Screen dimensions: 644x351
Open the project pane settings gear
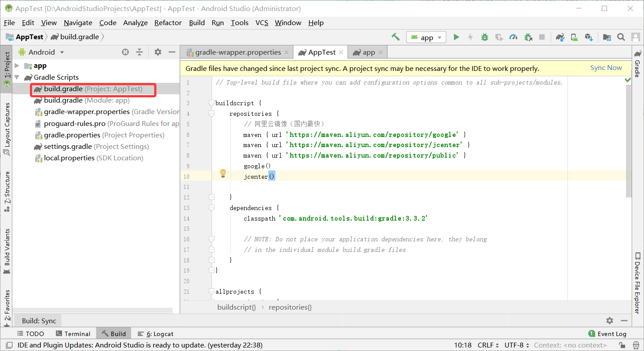coord(158,52)
